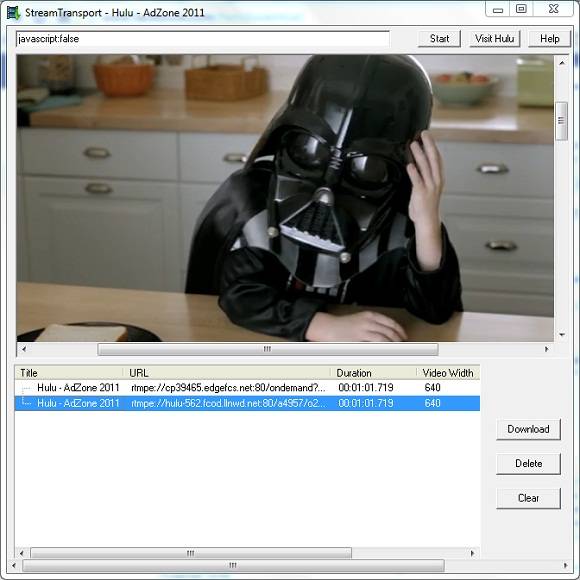
Task: Click the browser pane vertical scrollbar thumb
Action: click(x=562, y=121)
